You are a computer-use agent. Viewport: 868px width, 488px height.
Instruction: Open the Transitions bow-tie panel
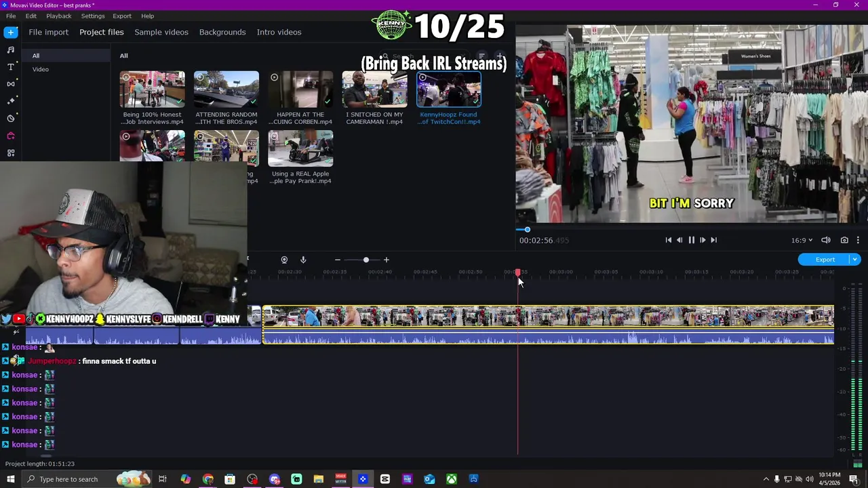[x=10, y=83]
